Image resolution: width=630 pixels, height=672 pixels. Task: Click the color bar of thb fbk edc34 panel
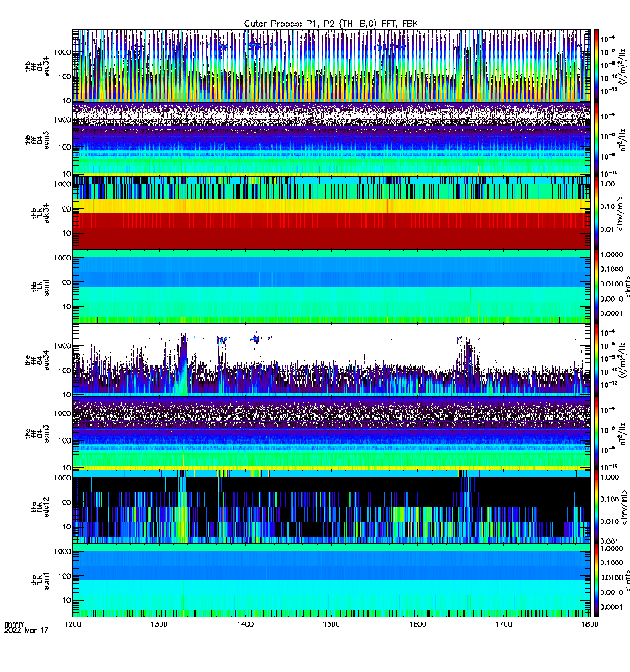pyautogui.click(x=596, y=213)
